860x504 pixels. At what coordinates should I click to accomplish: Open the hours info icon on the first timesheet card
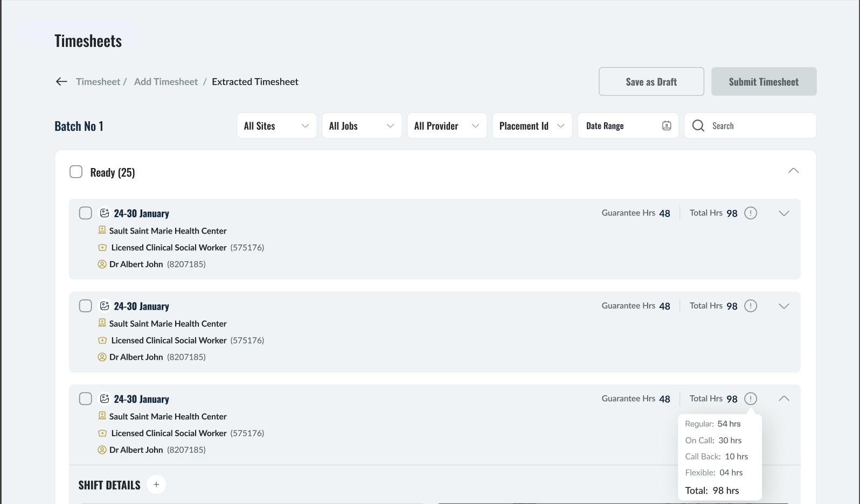[751, 213]
